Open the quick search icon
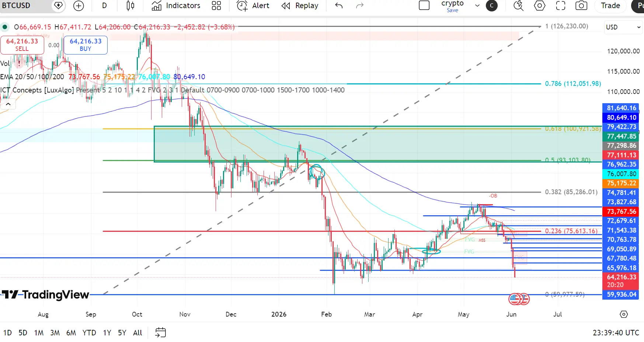644x342 pixels. (518, 6)
